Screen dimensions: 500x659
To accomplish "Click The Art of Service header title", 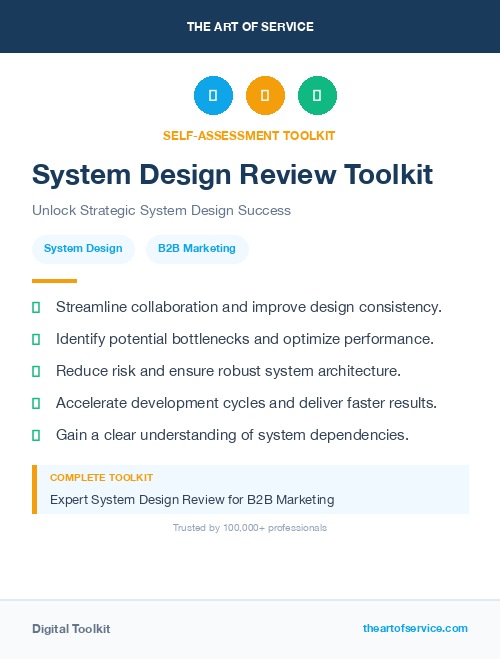I will 250,27.
